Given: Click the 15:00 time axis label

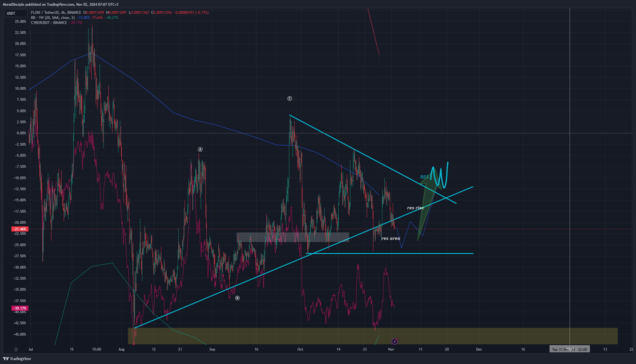Looking at the screenshot, I should (97, 349).
